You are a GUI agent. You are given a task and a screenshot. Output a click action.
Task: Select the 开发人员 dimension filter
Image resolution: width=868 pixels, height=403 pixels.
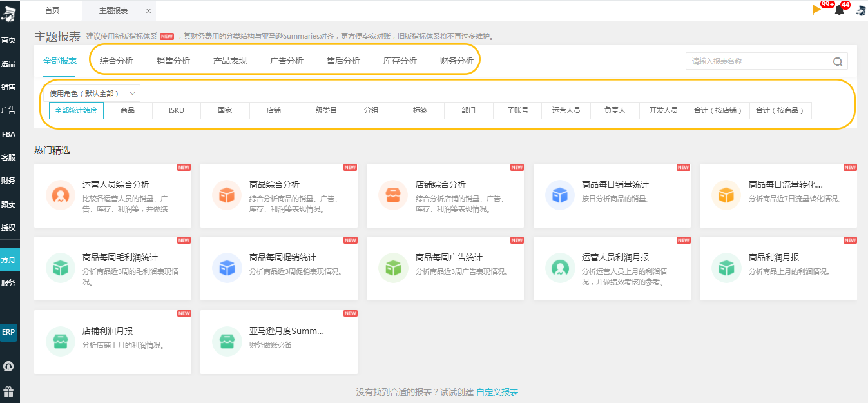tap(664, 110)
